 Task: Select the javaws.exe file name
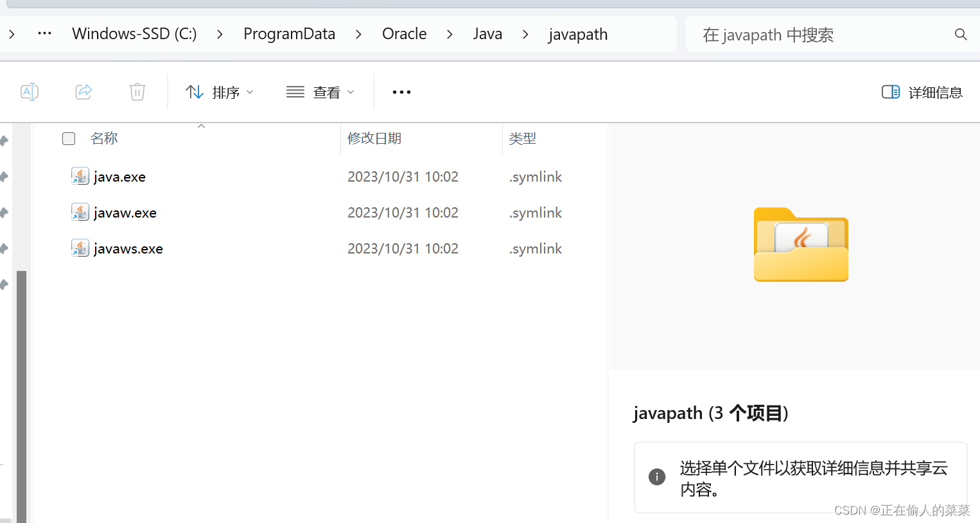click(128, 249)
